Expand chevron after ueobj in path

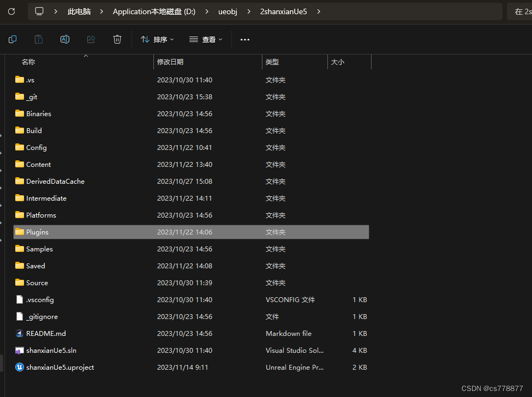pyautogui.click(x=249, y=11)
